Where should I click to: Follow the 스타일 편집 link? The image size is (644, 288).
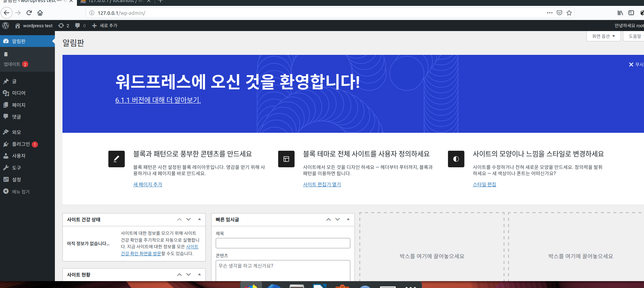tap(485, 185)
